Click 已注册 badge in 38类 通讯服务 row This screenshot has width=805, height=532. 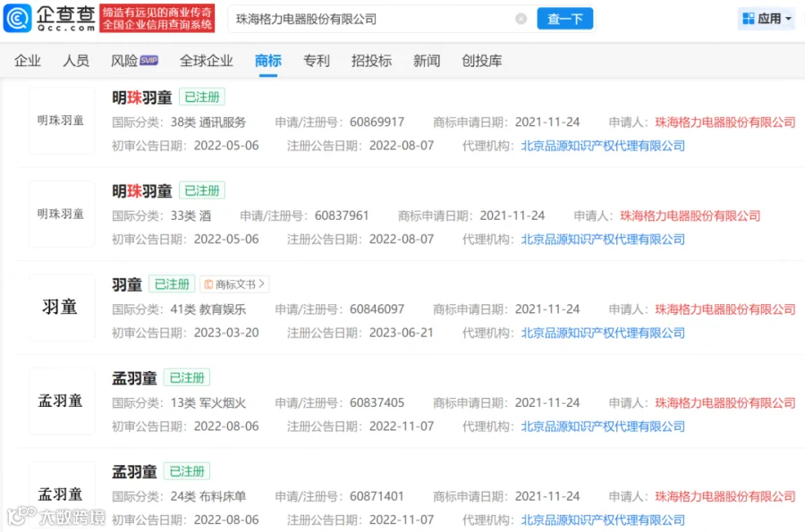tap(202, 97)
